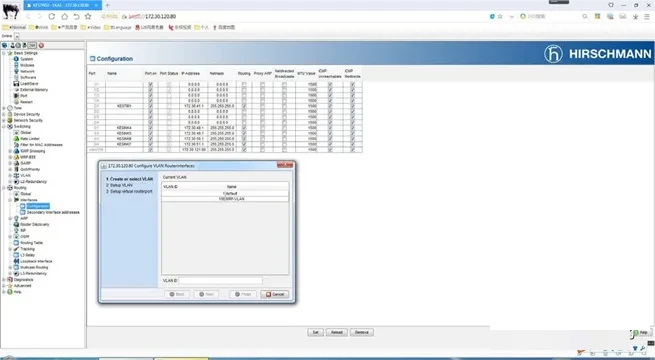Click the Hirschmann logo in the header
Screen dimensions: 655x360
[553, 54]
